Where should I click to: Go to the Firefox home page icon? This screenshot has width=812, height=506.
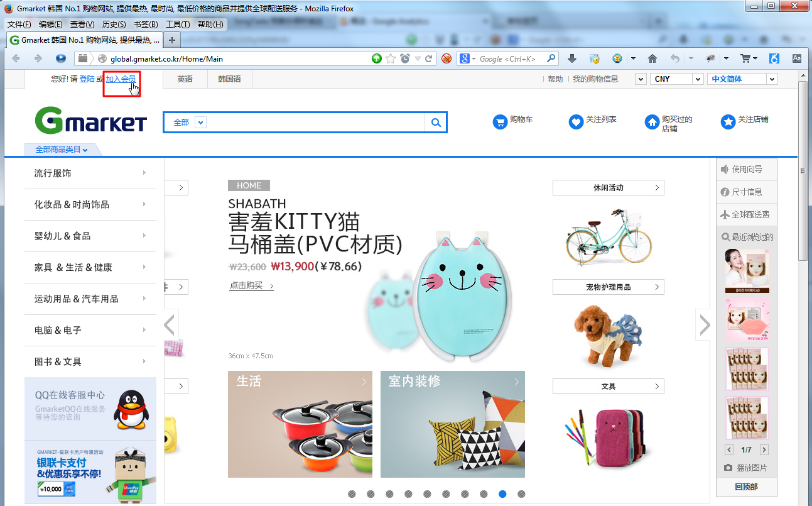pyautogui.click(x=652, y=58)
